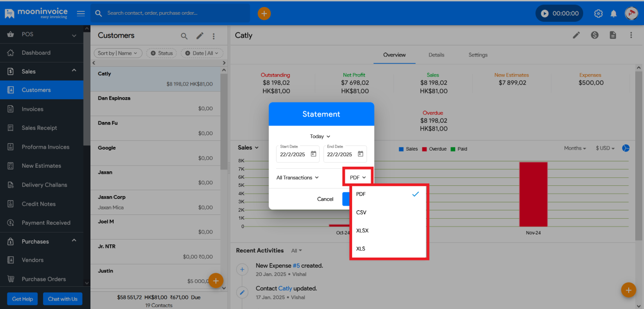Viewport: 644px width, 309px height.
Task: Open the statement document icon for Catly
Action: coord(613,35)
